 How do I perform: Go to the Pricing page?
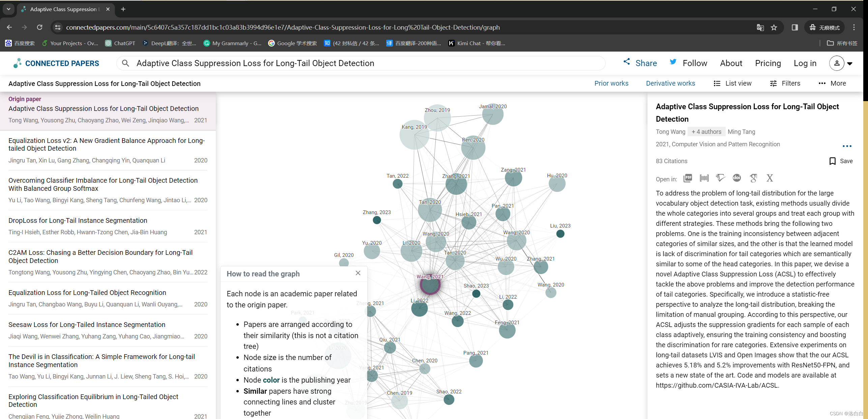click(x=768, y=63)
